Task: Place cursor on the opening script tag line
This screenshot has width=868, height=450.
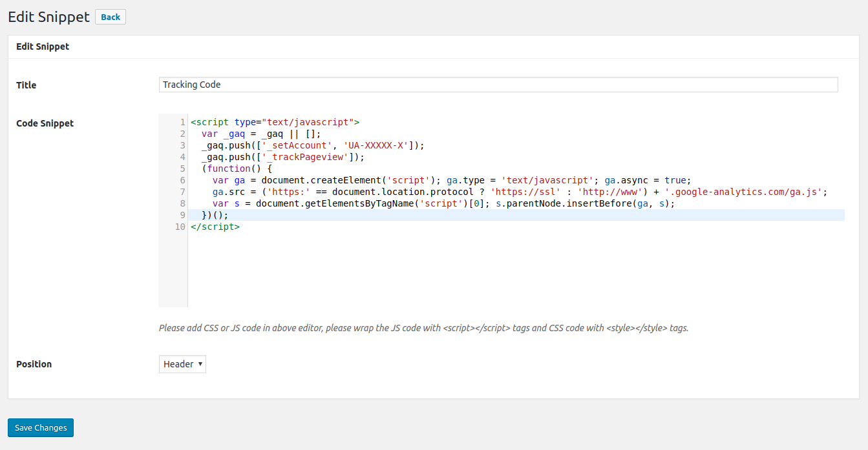Action: click(x=275, y=121)
